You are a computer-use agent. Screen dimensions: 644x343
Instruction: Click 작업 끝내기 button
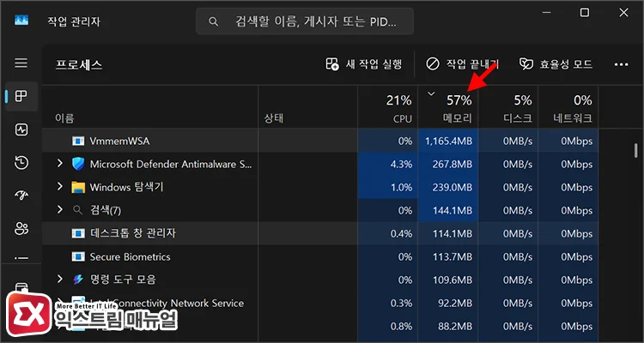pyautogui.click(x=462, y=64)
